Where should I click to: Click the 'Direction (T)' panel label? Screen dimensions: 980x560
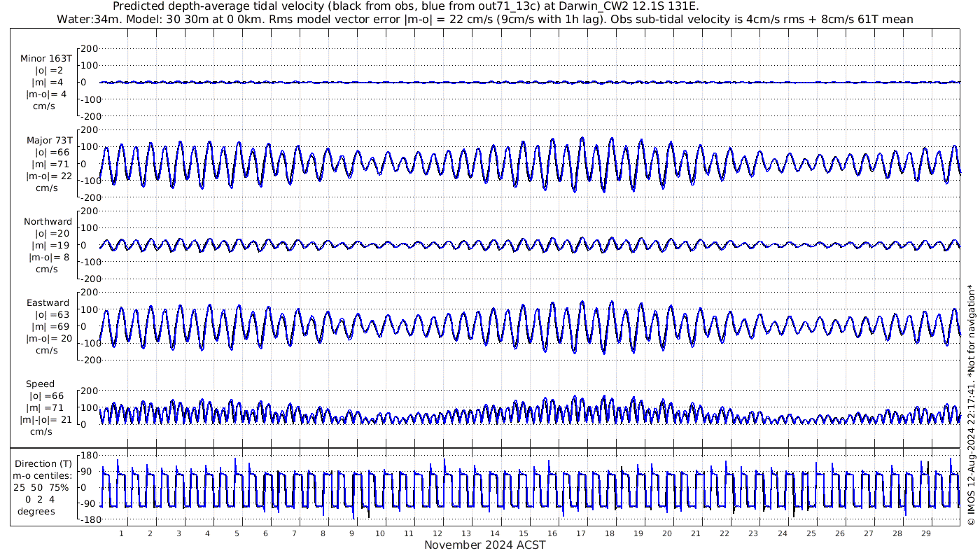click(x=43, y=463)
